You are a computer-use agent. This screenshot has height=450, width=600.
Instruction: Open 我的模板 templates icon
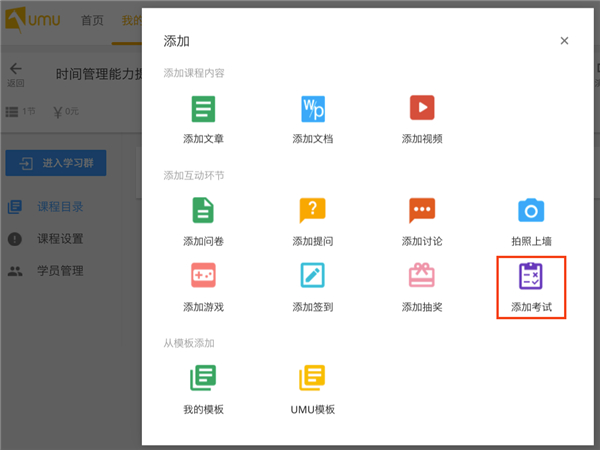(x=204, y=377)
